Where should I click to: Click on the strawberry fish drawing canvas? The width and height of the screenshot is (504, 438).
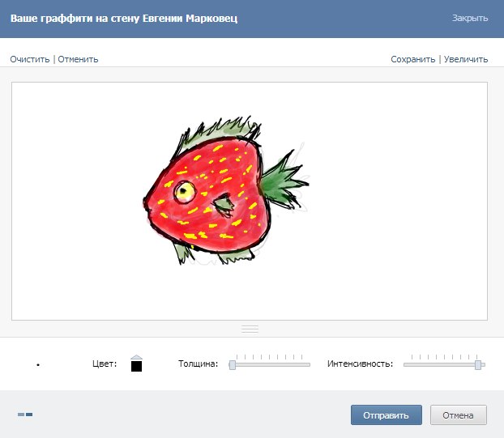(250, 201)
